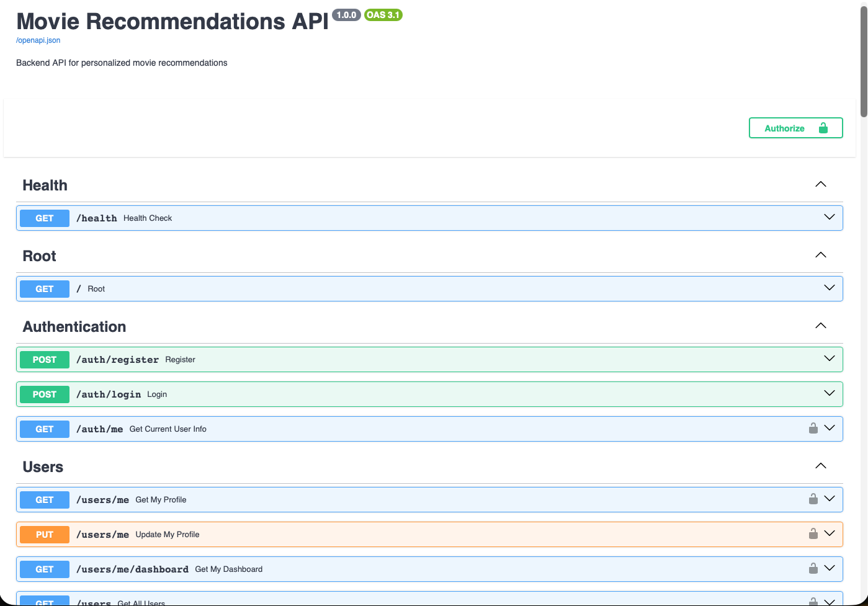
Task: Click the POST badge for /auth/register
Action: point(45,360)
